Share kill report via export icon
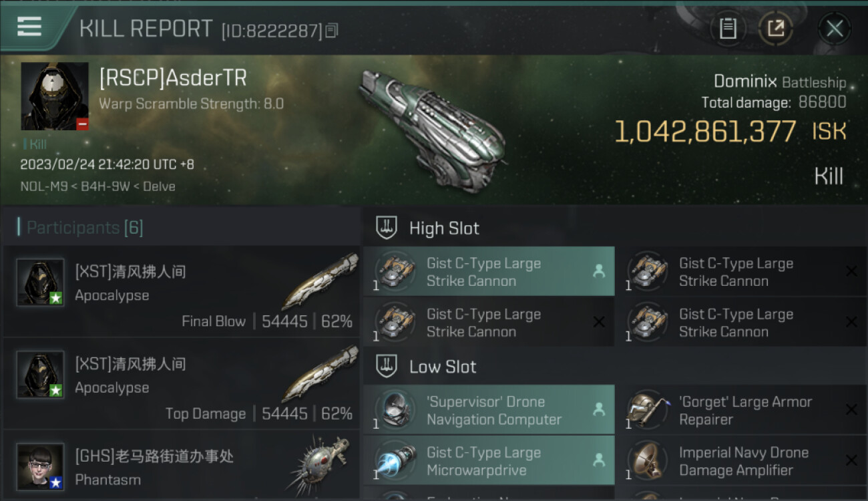Viewport: 868px width, 501px height. click(x=776, y=29)
